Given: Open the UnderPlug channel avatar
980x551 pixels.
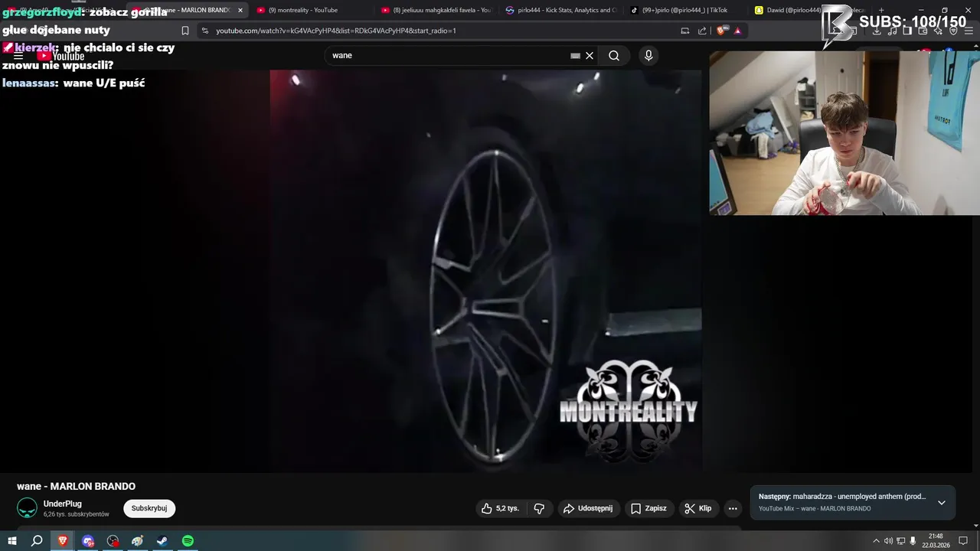Looking at the screenshot, I should coord(27,508).
